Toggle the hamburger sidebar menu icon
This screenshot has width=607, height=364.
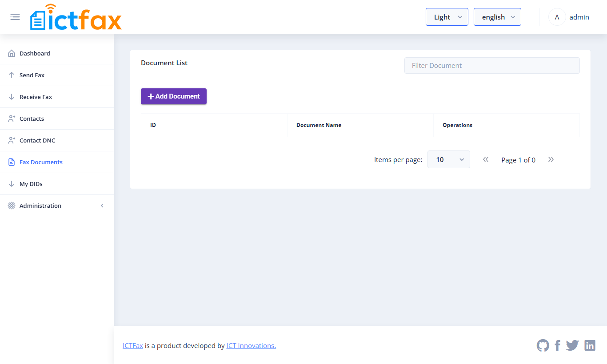tap(15, 17)
